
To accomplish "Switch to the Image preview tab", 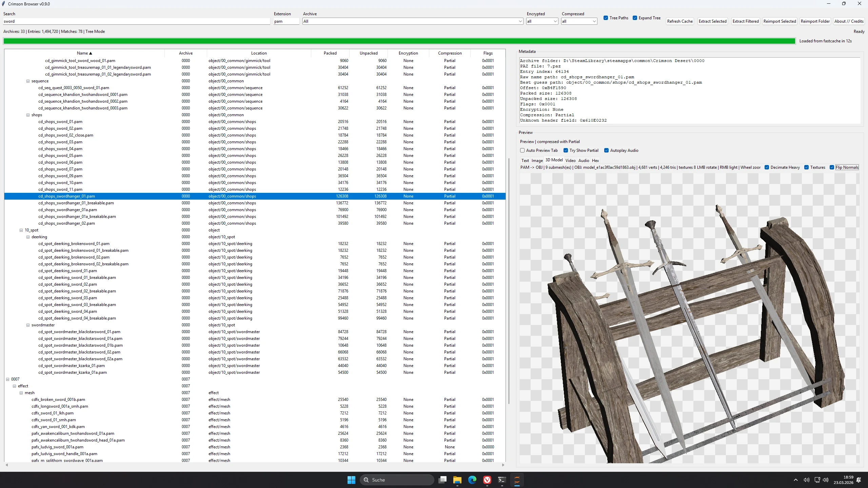I will pos(537,161).
